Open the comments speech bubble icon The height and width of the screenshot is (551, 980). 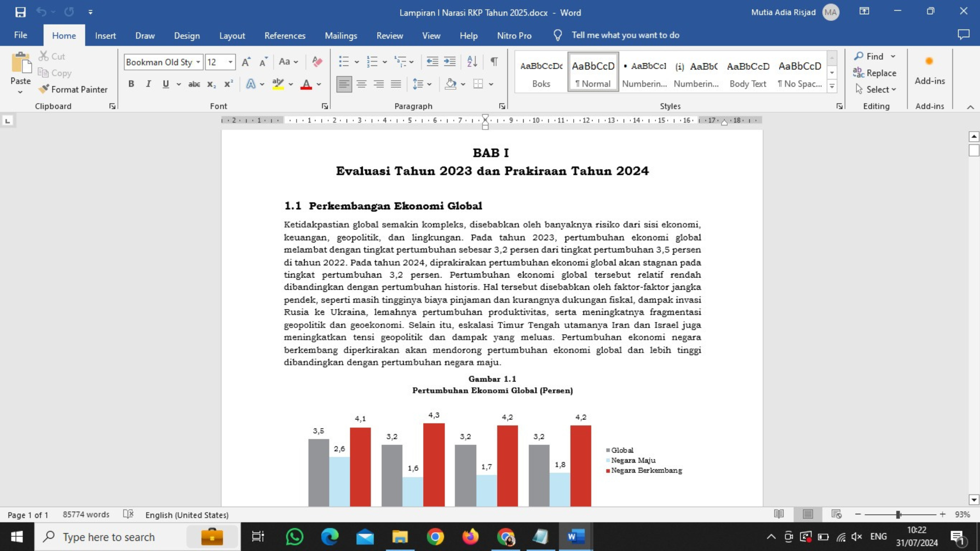pyautogui.click(x=963, y=35)
